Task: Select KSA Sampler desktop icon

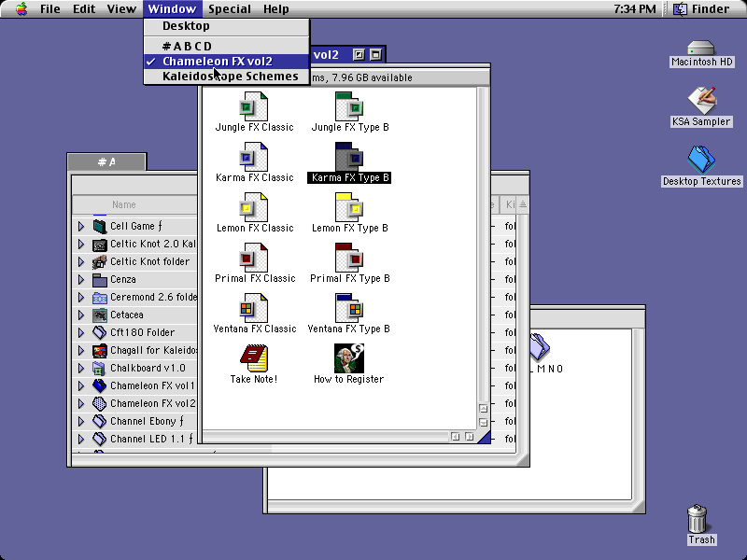Action: pos(702,101)
